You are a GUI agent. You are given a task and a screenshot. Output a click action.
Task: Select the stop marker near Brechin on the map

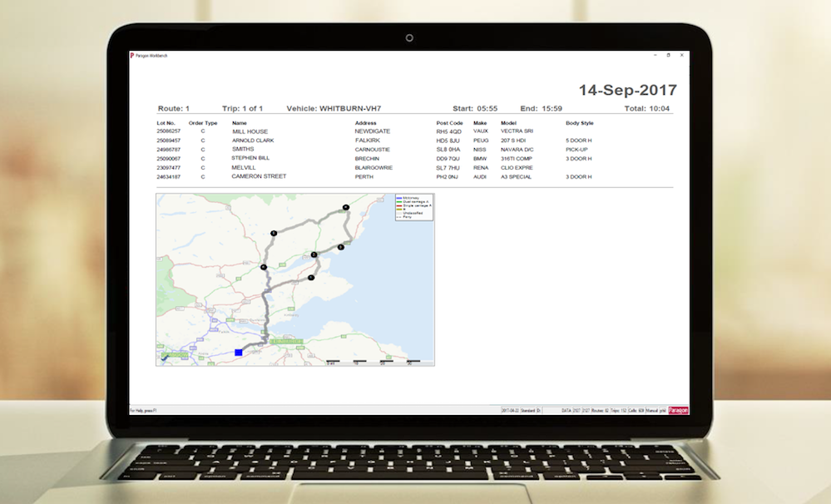point(346,208)
